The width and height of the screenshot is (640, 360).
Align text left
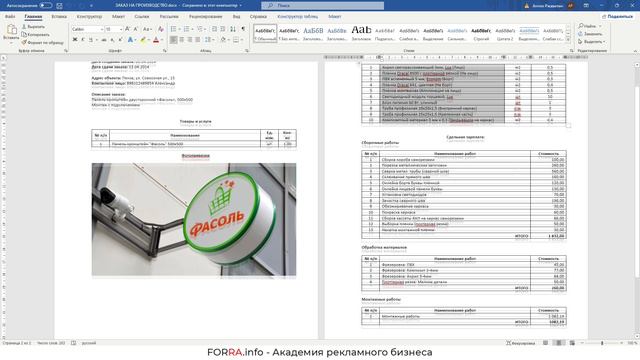[x=174, y=40]
